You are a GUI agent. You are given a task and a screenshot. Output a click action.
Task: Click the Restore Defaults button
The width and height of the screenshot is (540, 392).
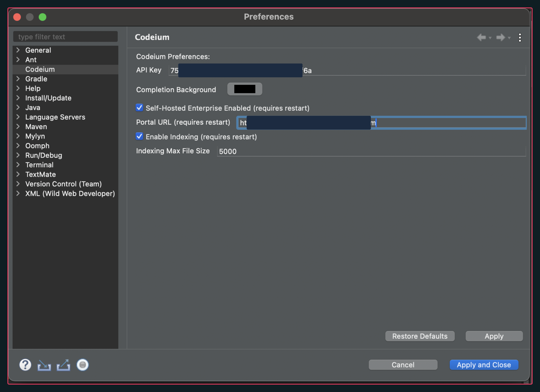pos(420,336)
